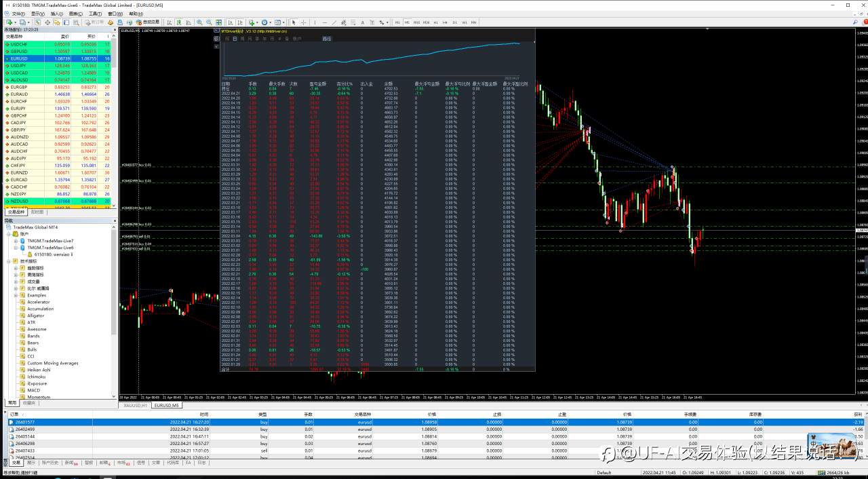This screenshot has height=479, width=868.
Task: Switch chart to line chart icon
Action: tap(188, 22)
